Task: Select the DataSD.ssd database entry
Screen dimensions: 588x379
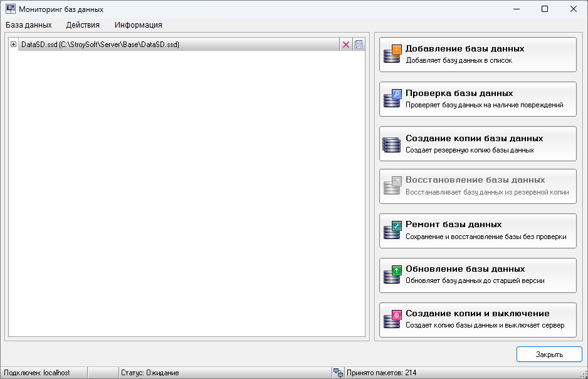Action: coord(100,45)
